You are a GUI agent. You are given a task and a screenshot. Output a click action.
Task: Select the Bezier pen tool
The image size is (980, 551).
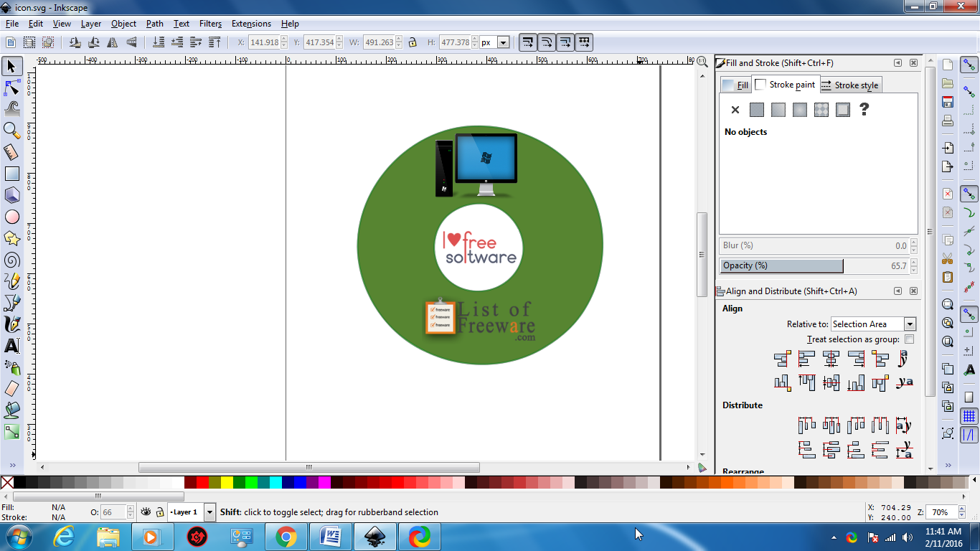click(11, 303)
